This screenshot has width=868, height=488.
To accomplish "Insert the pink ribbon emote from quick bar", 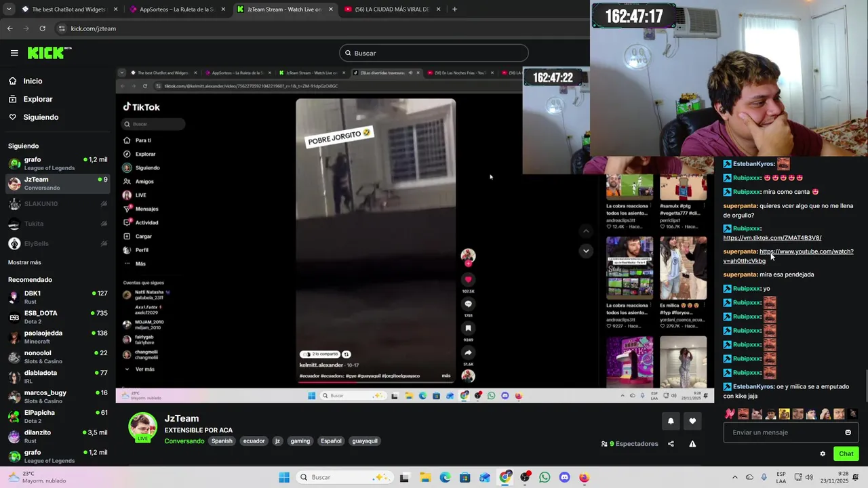I will click(730, 413).
